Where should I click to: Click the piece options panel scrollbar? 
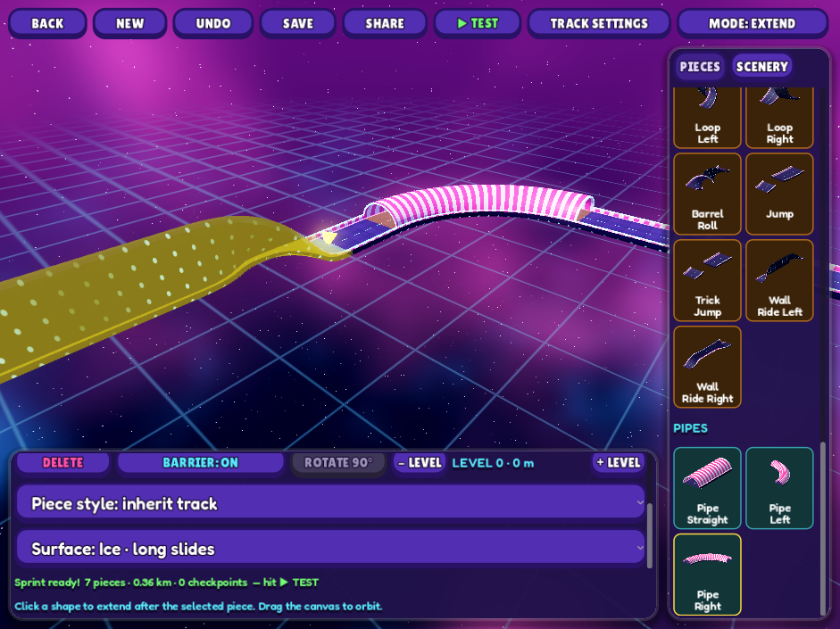(650, 535)
